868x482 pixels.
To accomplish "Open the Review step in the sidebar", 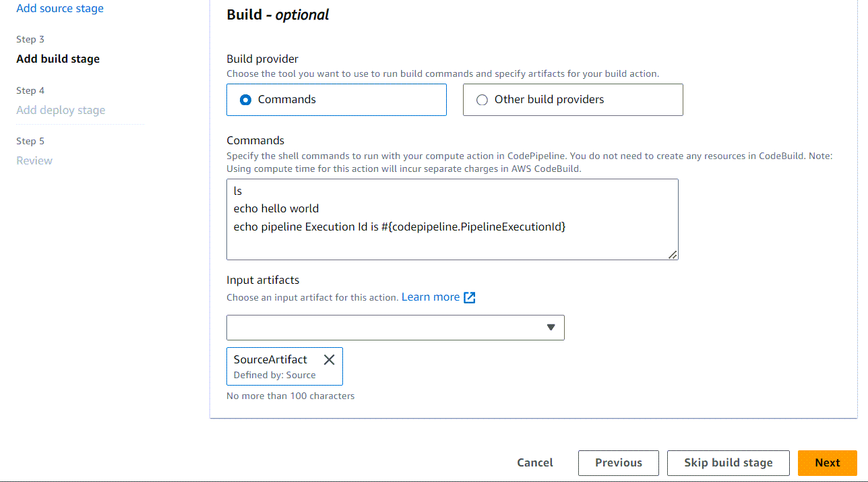I will [34, 160].
